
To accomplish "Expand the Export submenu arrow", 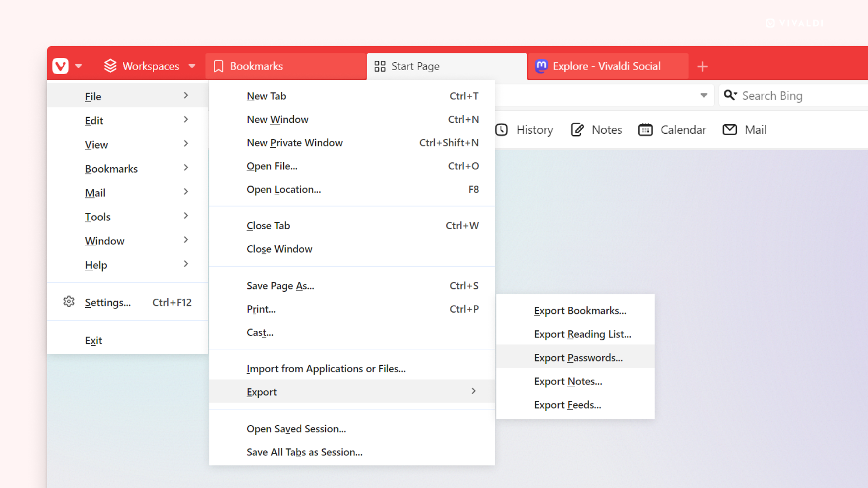I will point(473,391).
